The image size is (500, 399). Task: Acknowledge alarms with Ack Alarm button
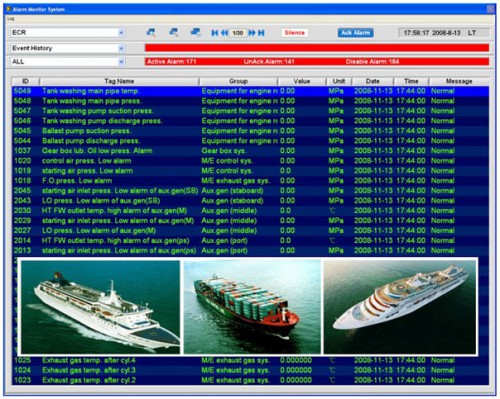tap(355, 33)
